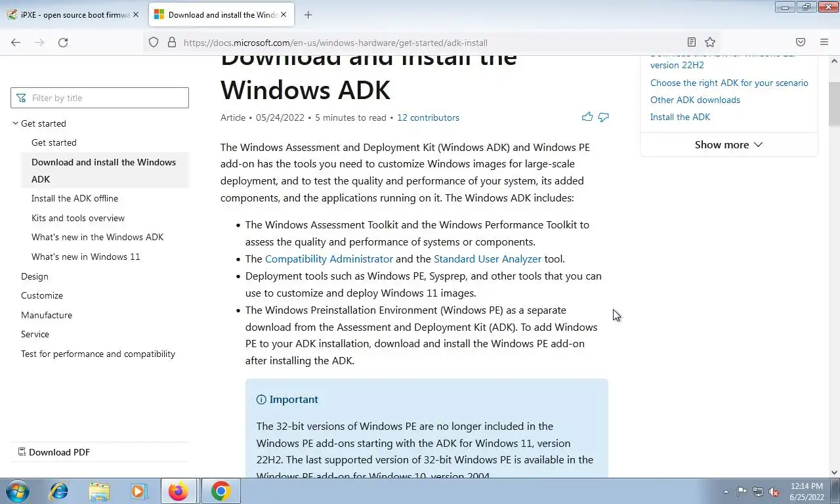Image resolution: width=840 pixels, height=504 pixels.
Task: Expand Show more in article contents
Action: pos(728,144)
